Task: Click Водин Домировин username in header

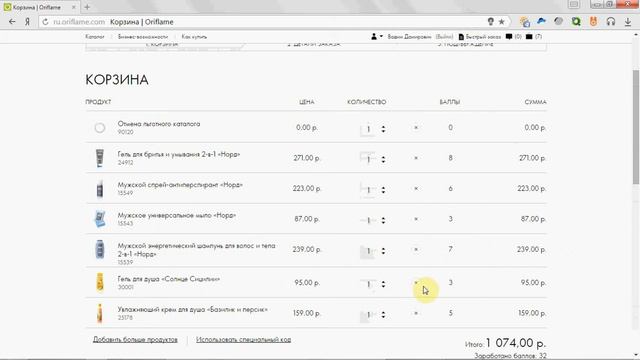Action: [x=409, y=37]
